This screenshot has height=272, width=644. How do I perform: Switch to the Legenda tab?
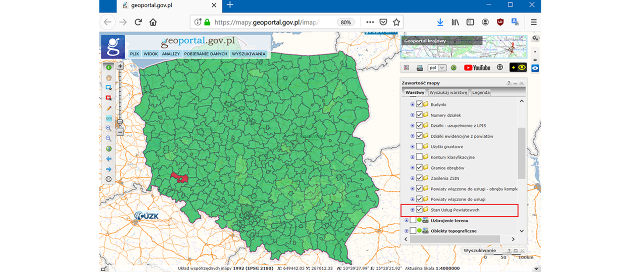pos(481,92)
